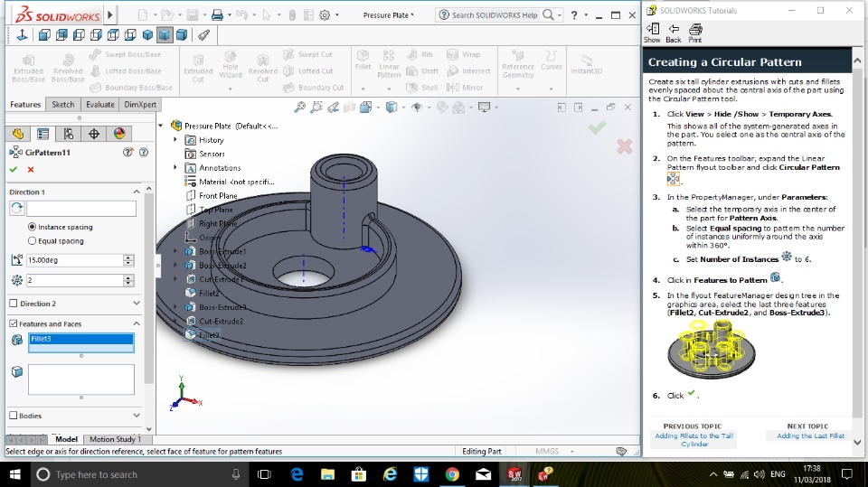Click the Linear Pattern tool
The height and width of the screenshot is (487, 868).
pos(389,63)
